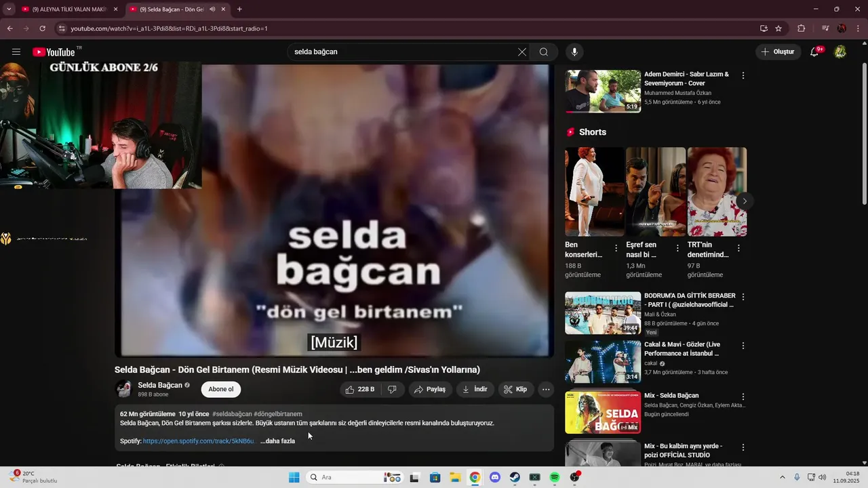Screen dimensions: 868x488
Task: Open options for BODRUM'A DA GİTTİK video
Action: coord(743,297)
